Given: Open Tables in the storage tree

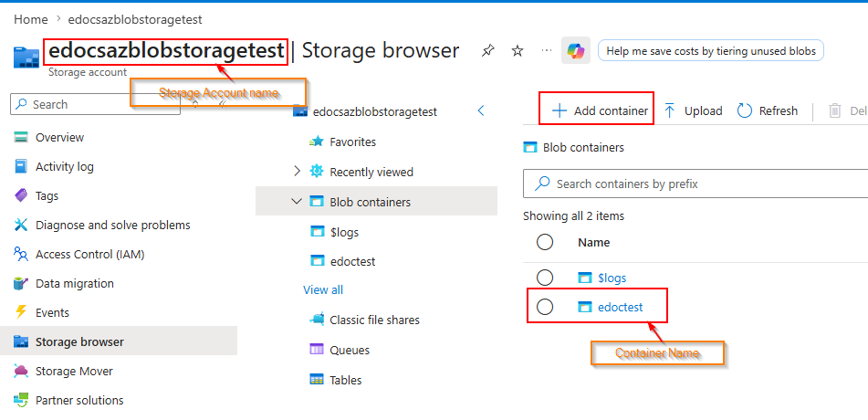Looking at the screenshot, I should pyautogui.click(x=345, y=380).
